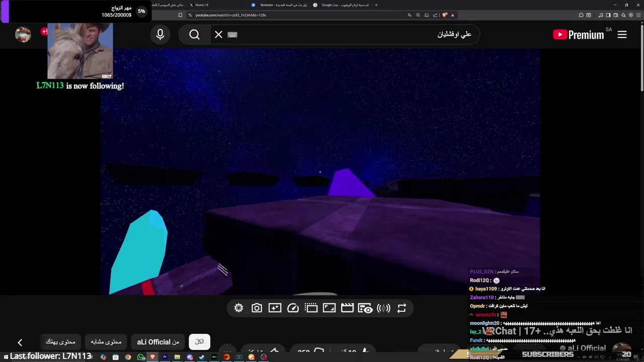This screenshot has height=362, width=644.
Task: Open Chrome from the taskbar
Action: click(x=128, y=357)
